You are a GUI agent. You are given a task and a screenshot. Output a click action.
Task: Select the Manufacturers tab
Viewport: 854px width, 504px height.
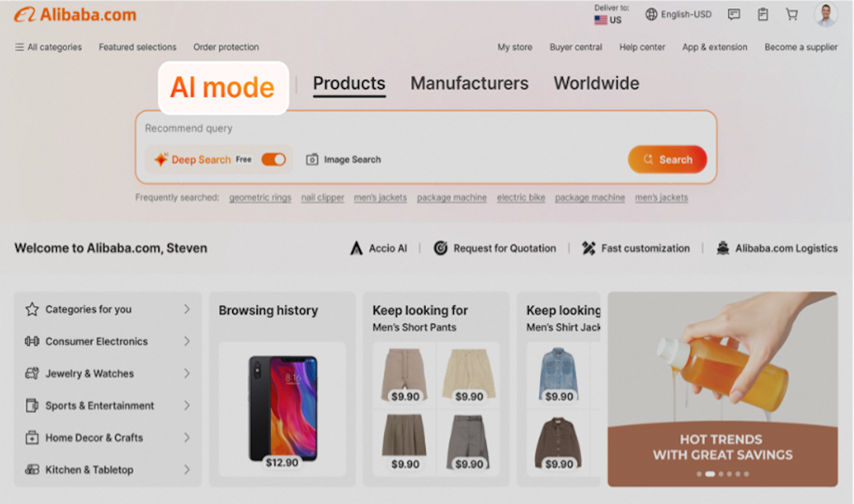click(x=469, y=83)
